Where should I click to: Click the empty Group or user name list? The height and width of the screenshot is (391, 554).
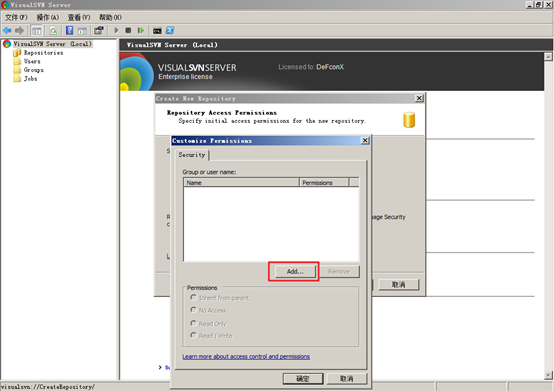271,224
